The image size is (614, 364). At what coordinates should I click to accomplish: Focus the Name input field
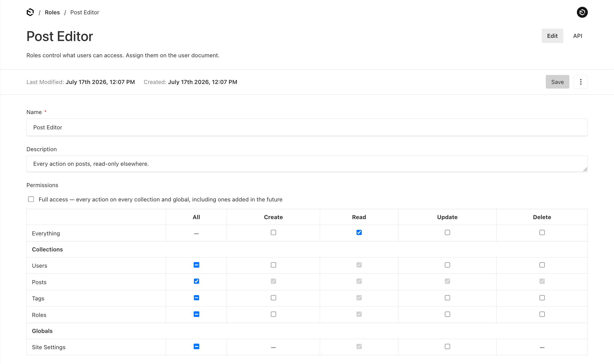pyautogui.click(x=307, y=127)
